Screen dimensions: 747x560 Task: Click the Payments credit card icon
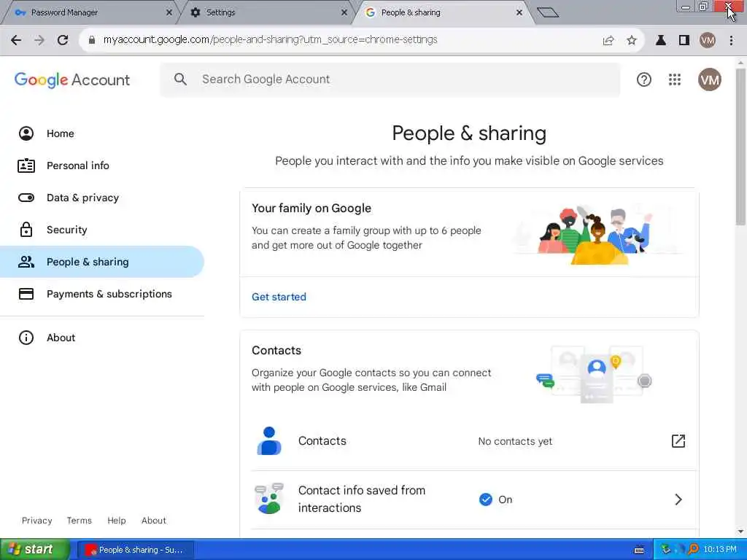pyautogui.click(x=26, y=294)
